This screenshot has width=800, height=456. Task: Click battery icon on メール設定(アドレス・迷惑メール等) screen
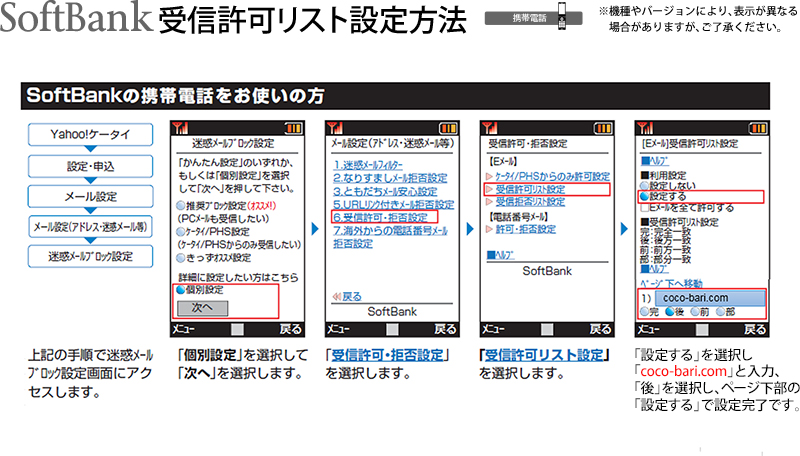click(448, 128)
